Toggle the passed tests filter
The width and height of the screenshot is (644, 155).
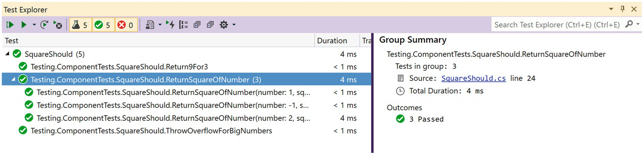103,25
